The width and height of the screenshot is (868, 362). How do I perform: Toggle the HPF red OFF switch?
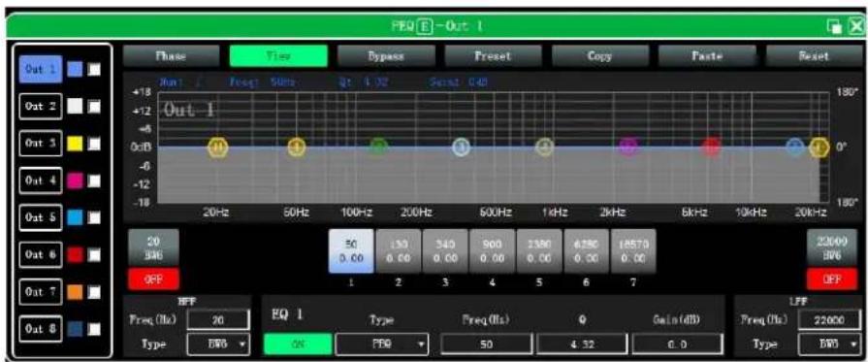[x=154, y=279]
